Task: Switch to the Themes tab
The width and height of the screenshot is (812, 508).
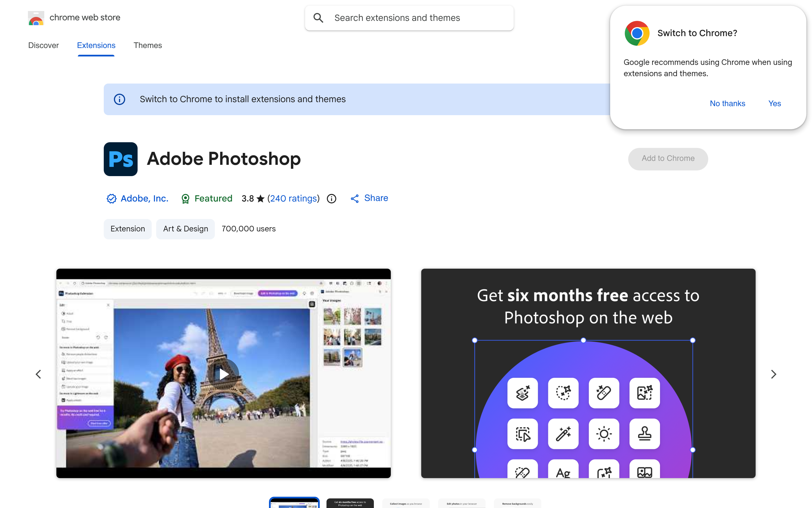Action: tap(148, 45)
